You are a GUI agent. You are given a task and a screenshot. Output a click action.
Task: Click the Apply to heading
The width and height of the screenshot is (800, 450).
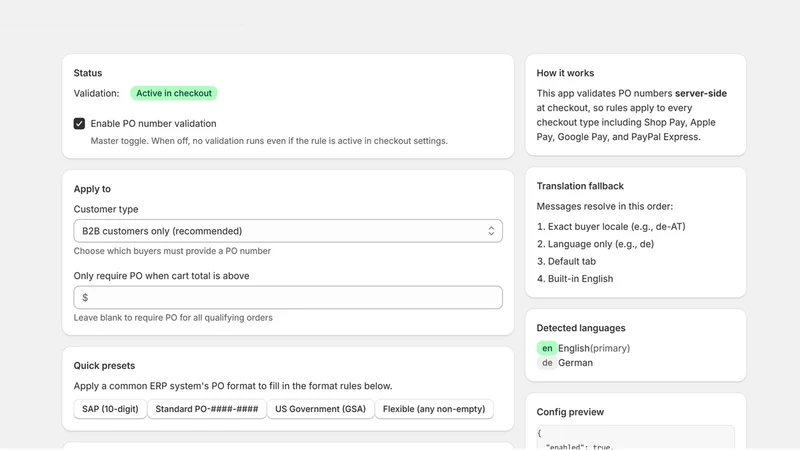[x=92, y=189]
